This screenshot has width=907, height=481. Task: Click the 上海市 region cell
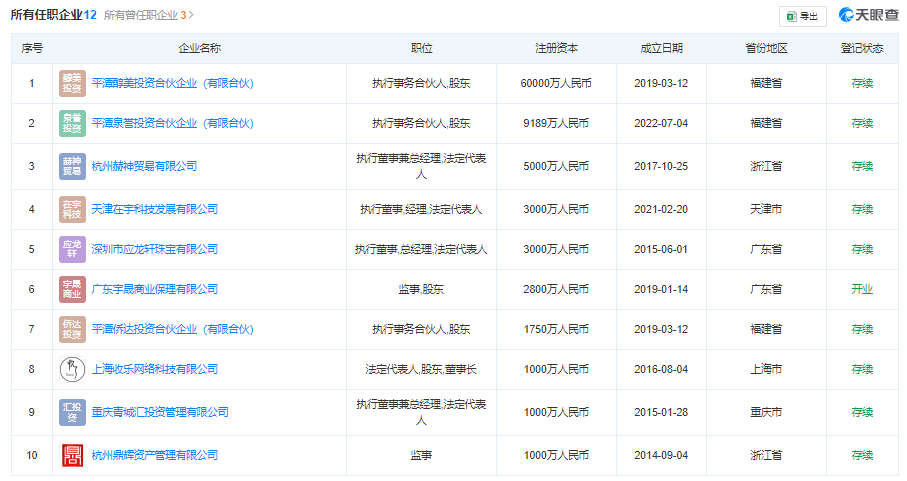[x=766, y=369]
